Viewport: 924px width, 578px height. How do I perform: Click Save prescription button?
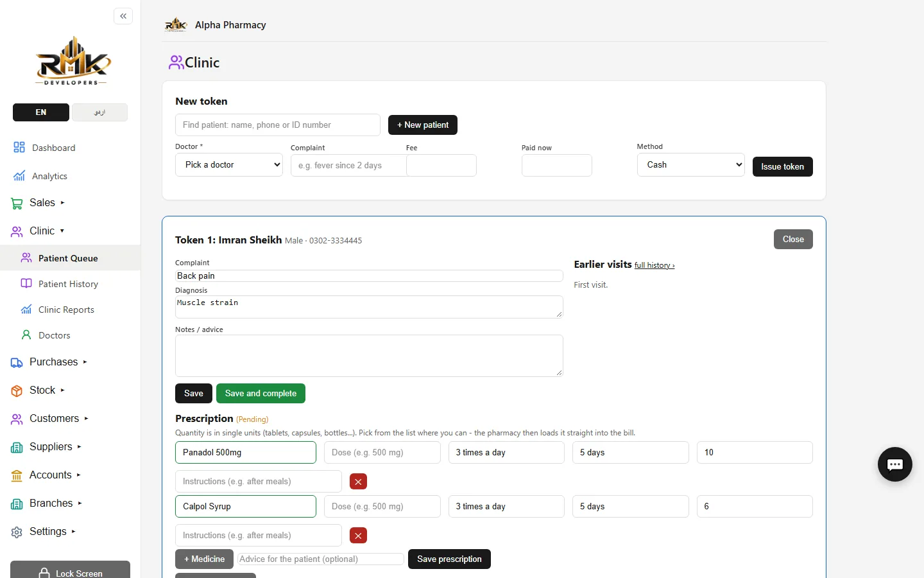pos(449,559)
